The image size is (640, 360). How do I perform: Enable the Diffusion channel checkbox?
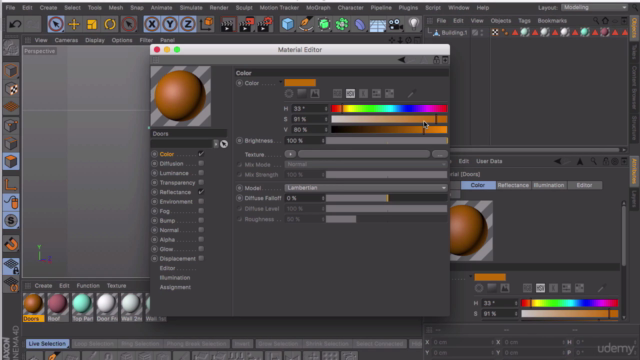[201, 163]
